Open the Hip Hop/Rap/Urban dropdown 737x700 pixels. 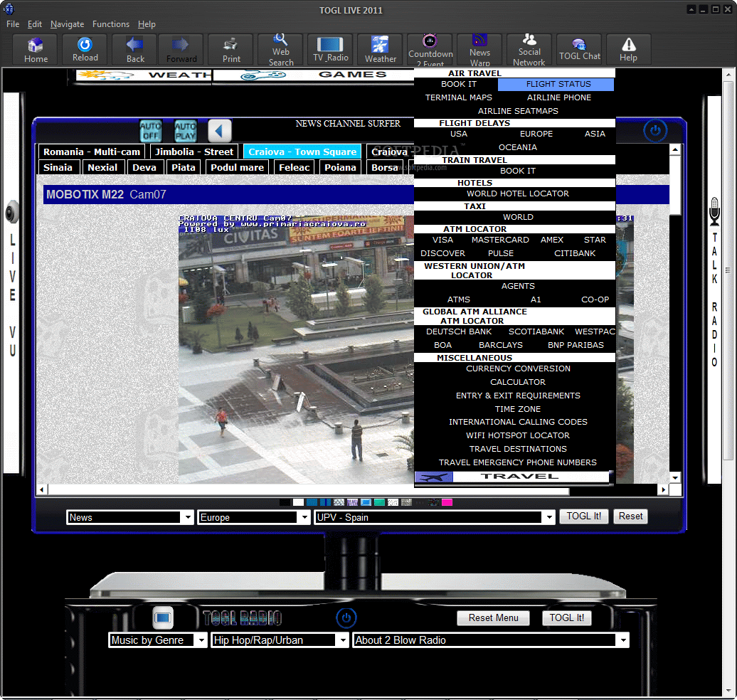click(279, 640)
